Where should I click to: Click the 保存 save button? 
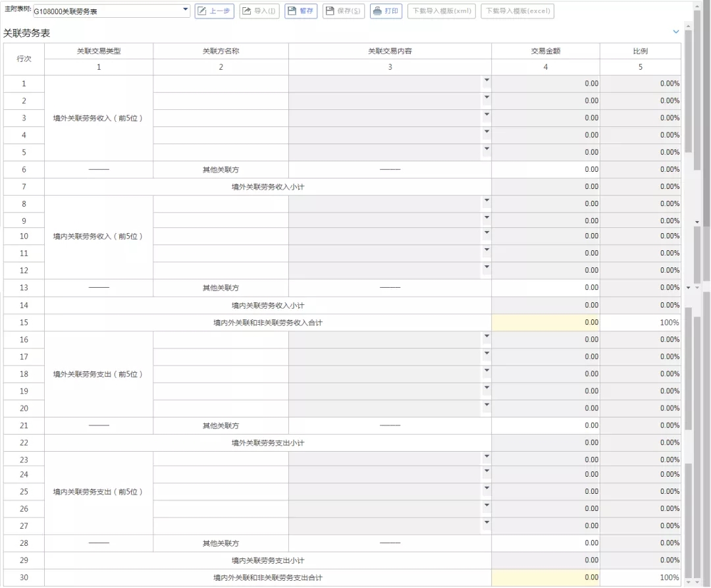click(343, 11)
